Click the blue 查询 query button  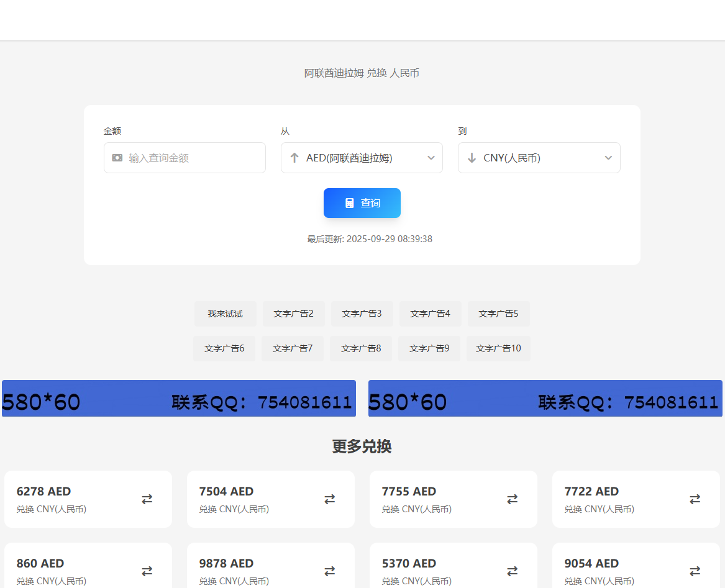[x=362, y=203]
